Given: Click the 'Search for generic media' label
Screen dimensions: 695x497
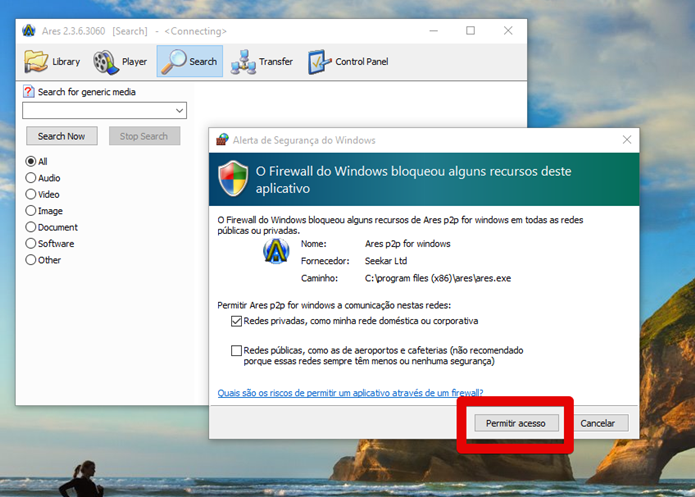Looking at the screenshot, I should (x=87, y=92).
